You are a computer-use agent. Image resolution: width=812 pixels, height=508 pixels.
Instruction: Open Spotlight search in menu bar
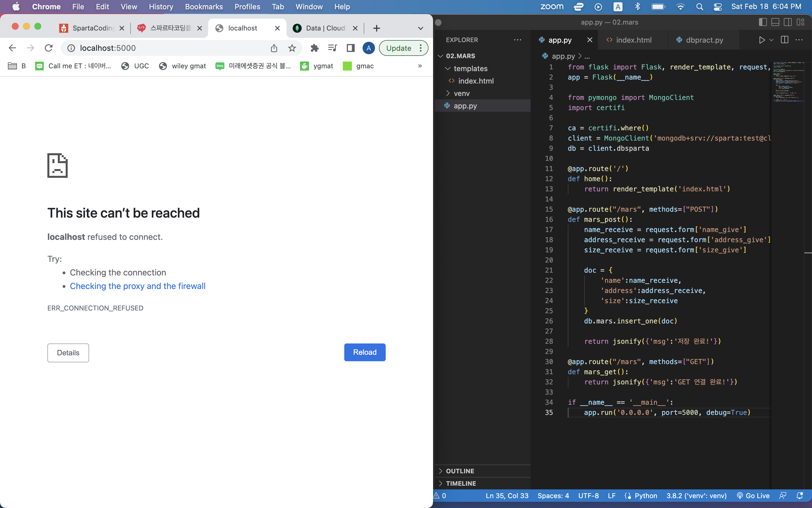[x=700, y=7]
